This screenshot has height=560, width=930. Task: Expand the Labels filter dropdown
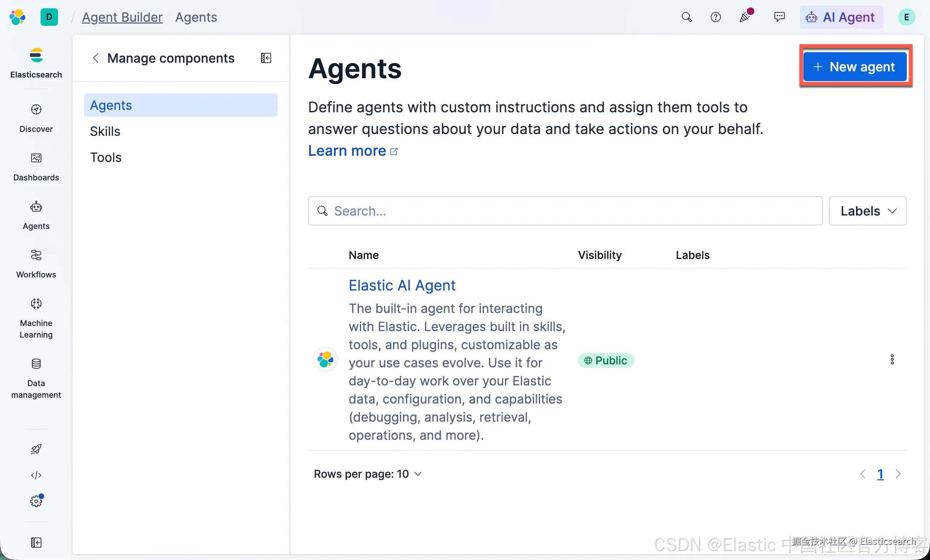(868, 211)
